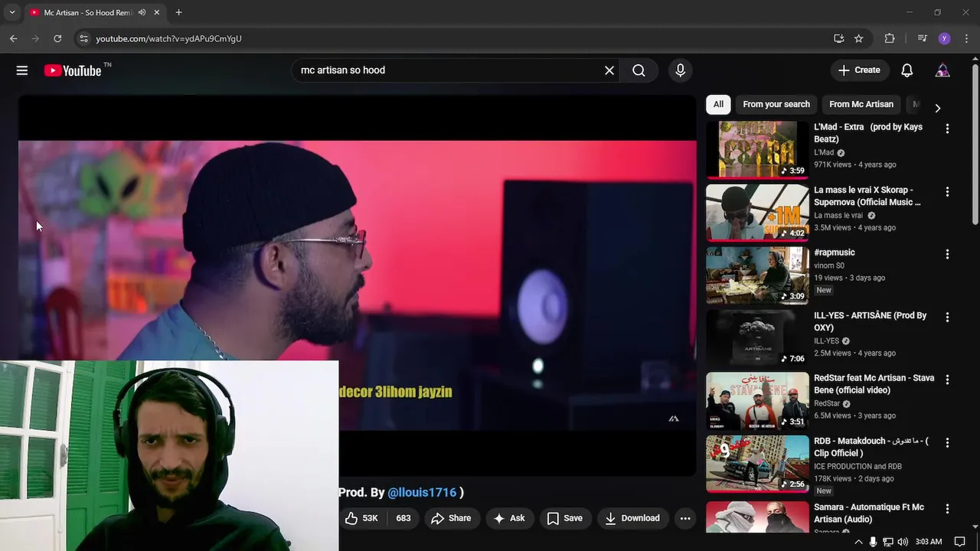Open options for #rapmusic video
The height and width of the screenshot is (551, 980).
947,254
